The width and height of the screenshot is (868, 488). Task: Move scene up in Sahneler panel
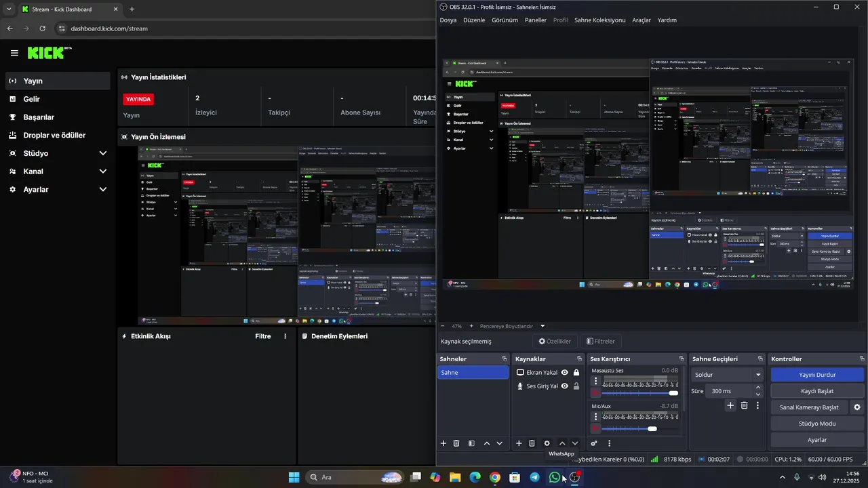click(487, 443)
